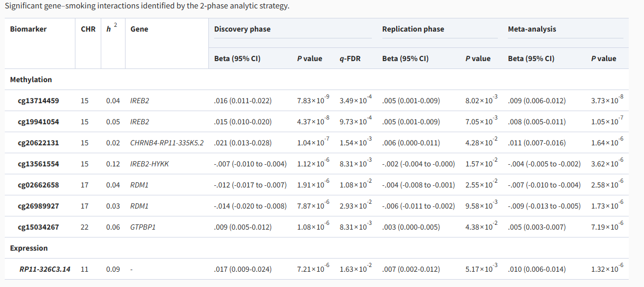Viewport: 644px width, 287px height.
Task: Click the IREB2-HYKK gene name
Action: [x=150, y=164]
